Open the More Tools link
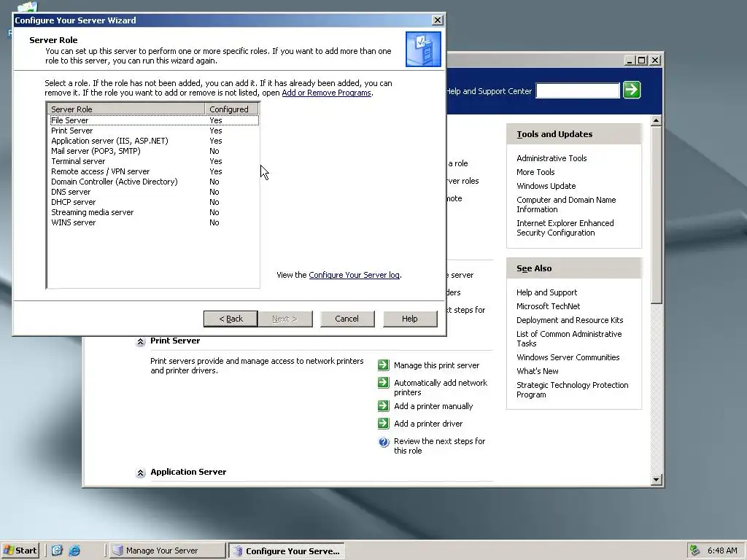Image resolution: width=747 pixels, height=560 pixels. tap(535, 172)
